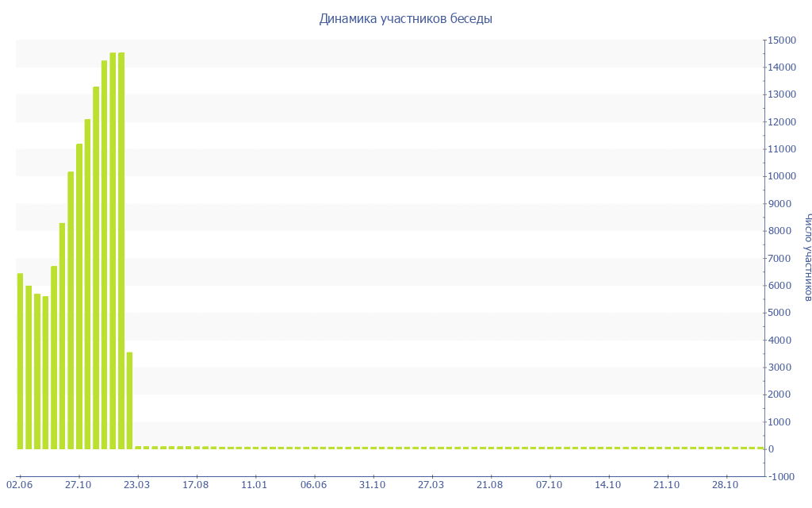Select the 17.08 date on the axis
The width and height of the screenshot is (812, 508).
[x=196, y=484]
